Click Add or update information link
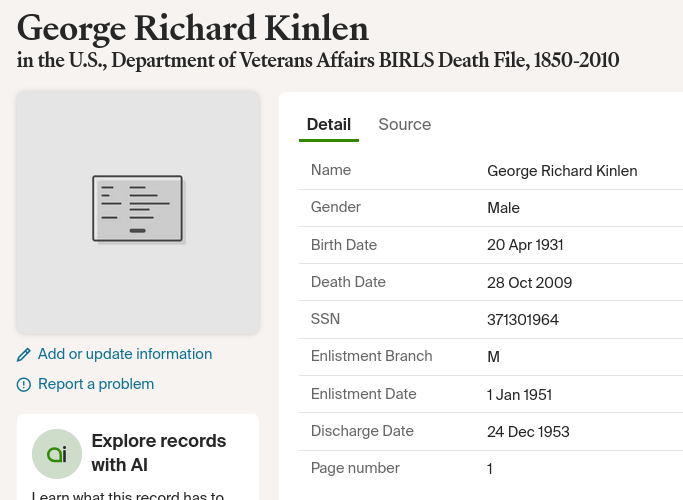 point(124,354)
